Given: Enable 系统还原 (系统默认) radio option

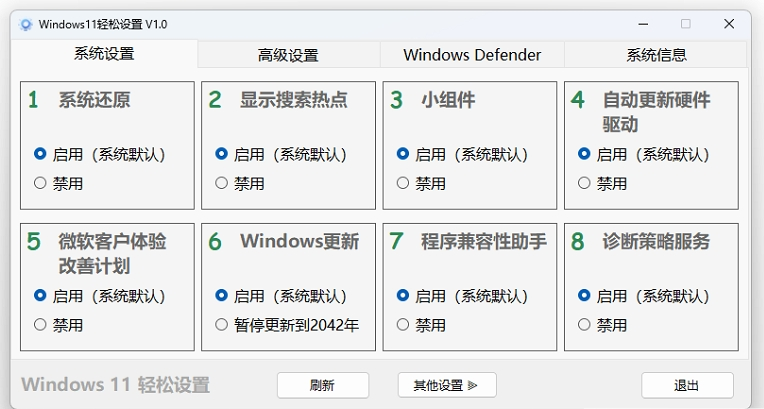Looking at the screenshot, I should tap(40, 154).
